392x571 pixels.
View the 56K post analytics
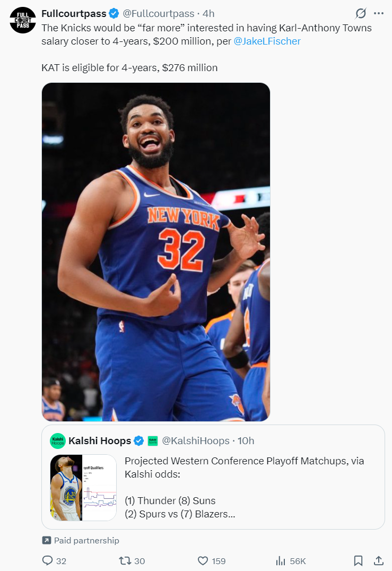click(x=291, y=561)
